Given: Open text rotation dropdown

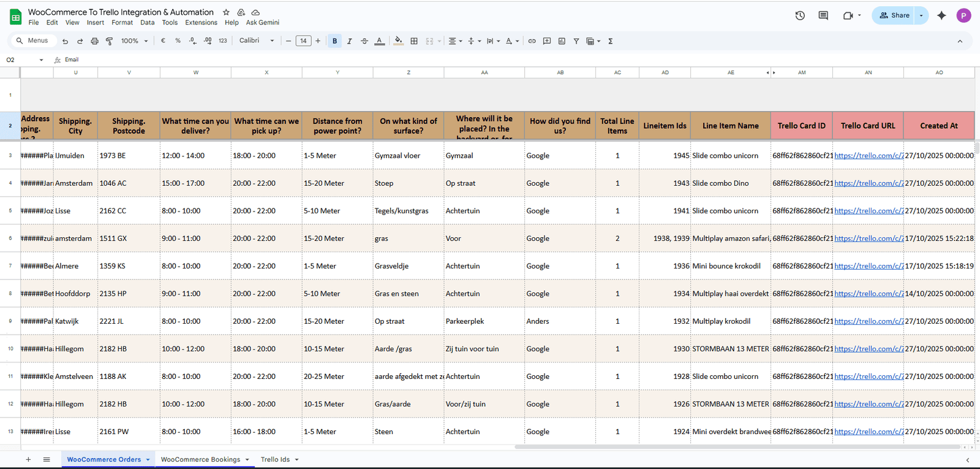Looking at the screenshot, I should (512, 41).
